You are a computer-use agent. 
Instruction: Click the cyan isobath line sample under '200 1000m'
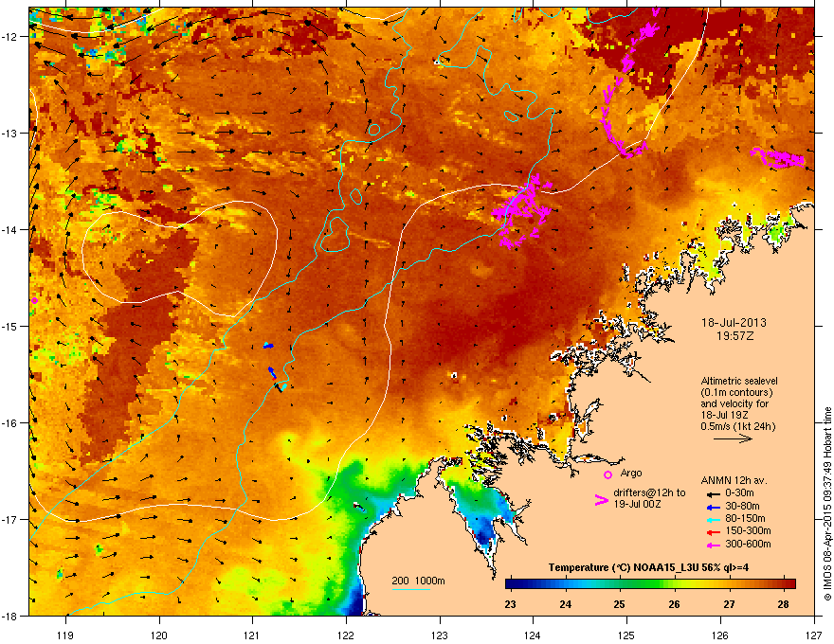pyautogui.click(x=410, y=589)
